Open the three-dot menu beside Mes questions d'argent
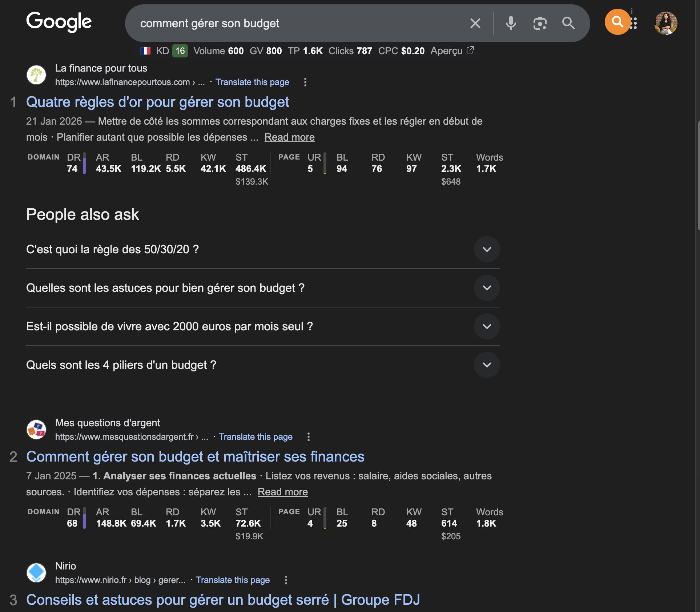Image resolution: width=700 pixels, height=612 pixels. pyautogui.click(x=309, y=436)
